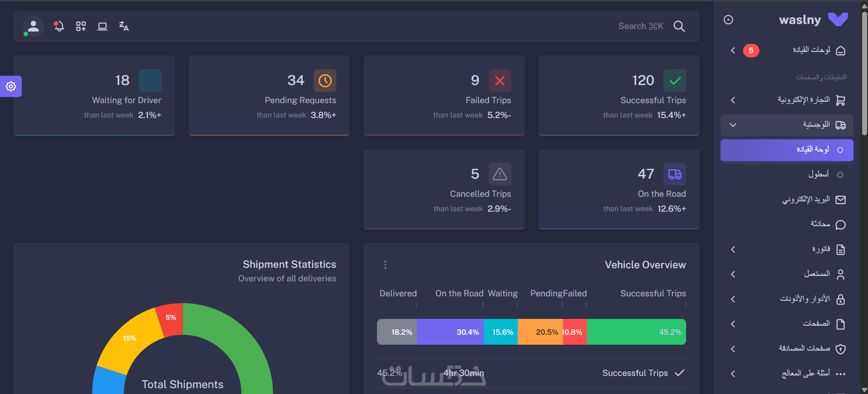Select the active لوحة القيادة submenu item
Image resolution: width=868 pixels, height=394 pixels.
787,150
